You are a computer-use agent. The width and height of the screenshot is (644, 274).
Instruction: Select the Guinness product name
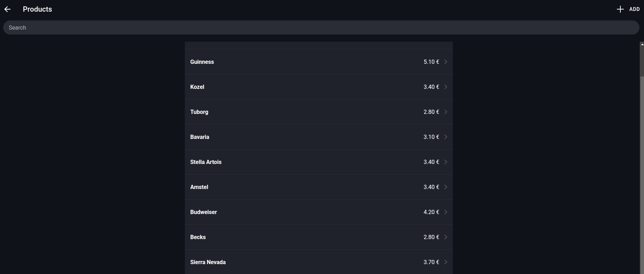[x=202, y=62]
